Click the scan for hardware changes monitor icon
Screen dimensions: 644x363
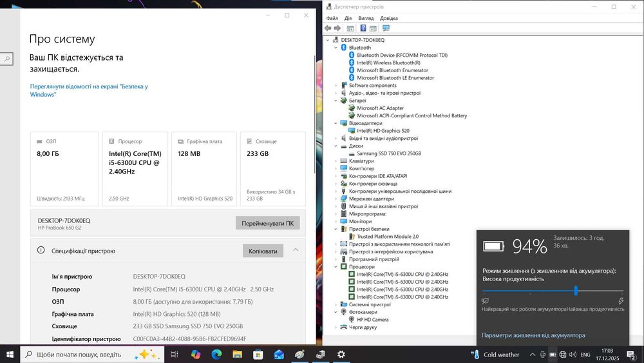386,28
